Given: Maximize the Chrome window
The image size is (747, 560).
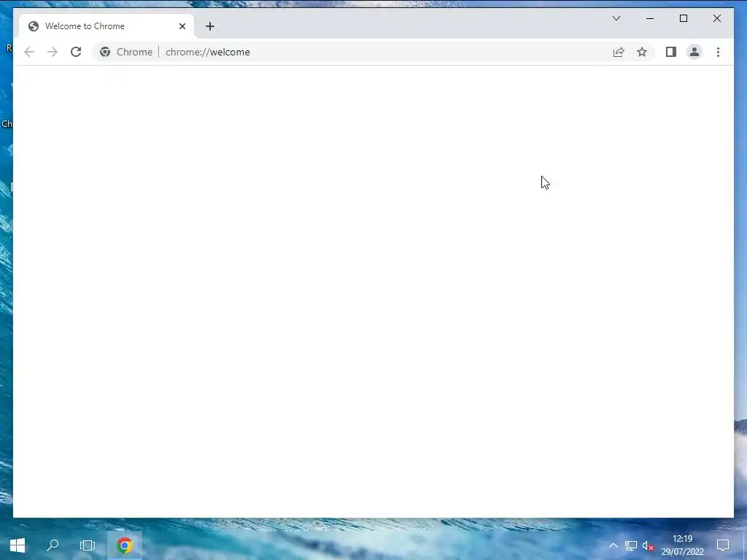Looking at the screenshot, I should pos(684,18).
